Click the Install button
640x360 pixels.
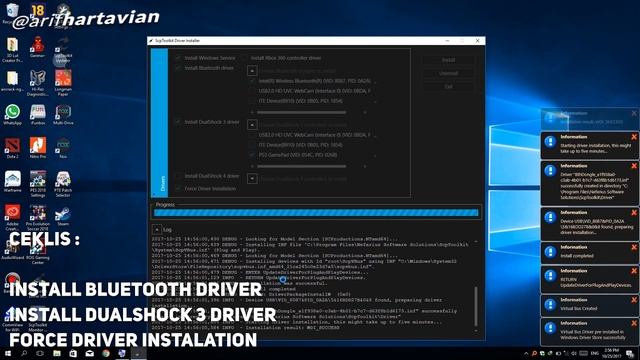pyautogui.click(x=448, y=60)
